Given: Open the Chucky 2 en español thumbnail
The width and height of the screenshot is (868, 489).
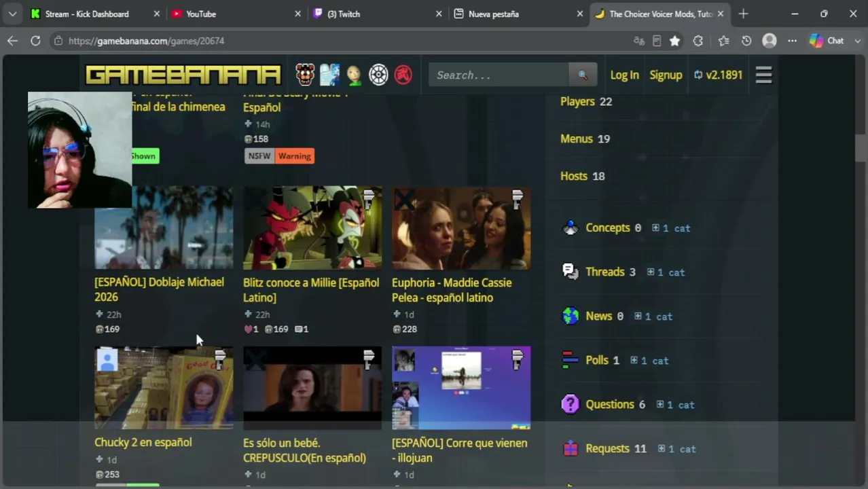Looking at the screenshot, I should click(x=164, y=388).
